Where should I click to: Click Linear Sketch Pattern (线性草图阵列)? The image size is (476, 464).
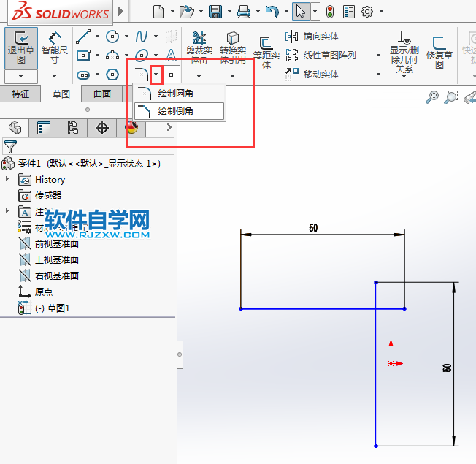tap(320, 56)
